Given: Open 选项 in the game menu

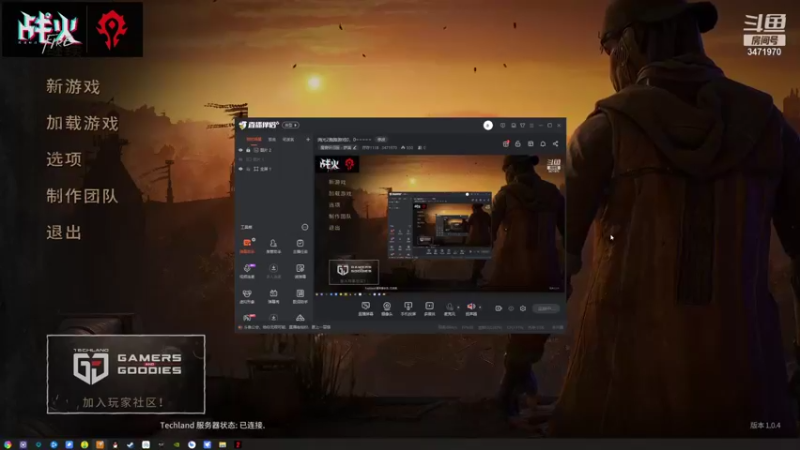Looking at the screenshot, I should [x=64, y=159].
